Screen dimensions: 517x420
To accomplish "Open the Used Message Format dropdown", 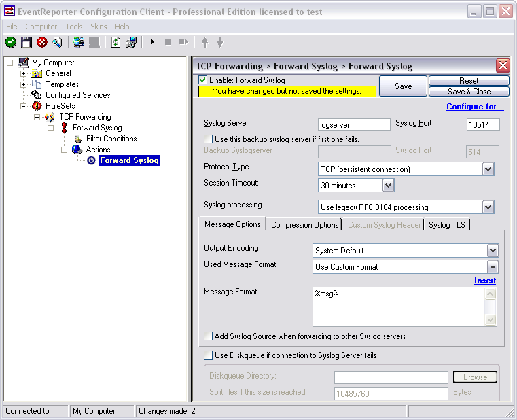I will 493,267.
